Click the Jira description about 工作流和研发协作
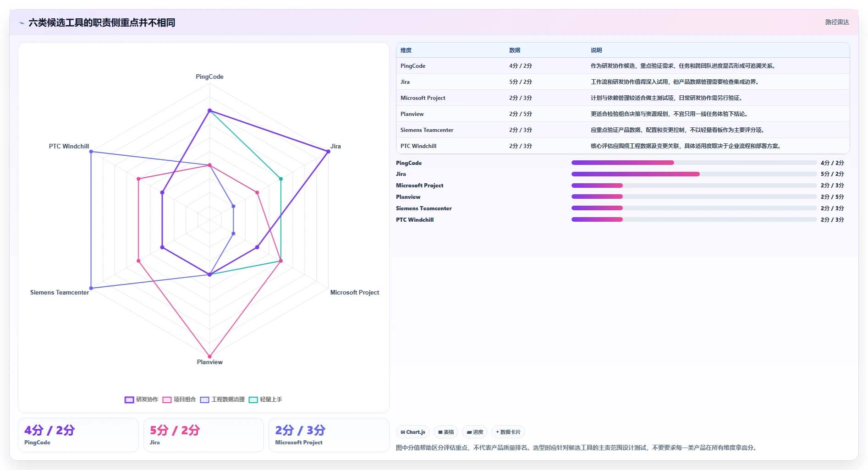This screenshot has height=470, width=868. pyautogui.click(x=676, y=82)
